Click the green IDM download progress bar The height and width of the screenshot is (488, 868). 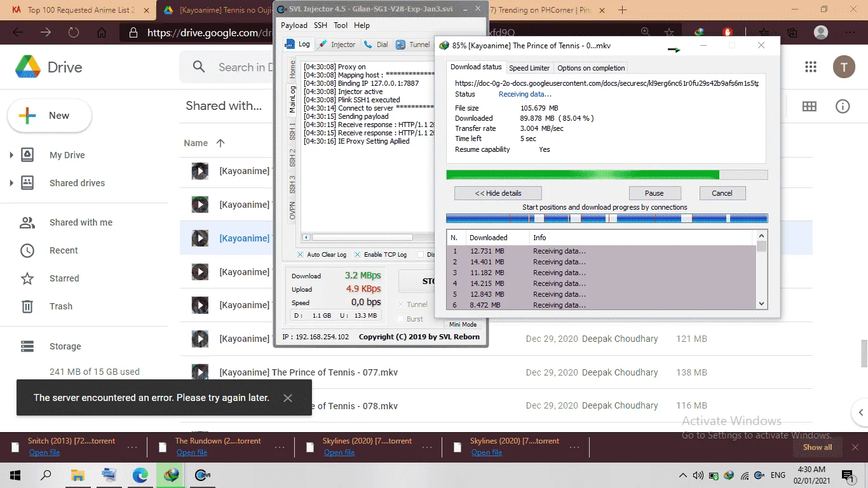[x=607, y=175]
